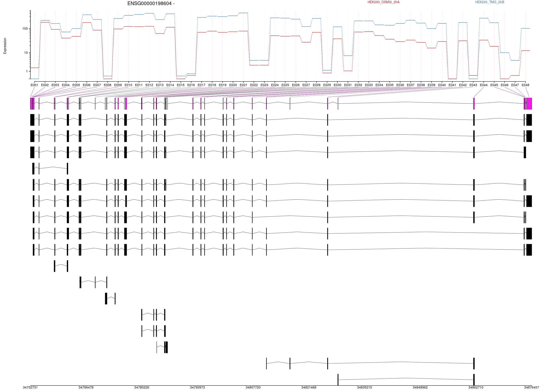The width and height of the screenshot is (557, 392).
Task: Click genomic coordinate 34848962
Action: tap(420, 388)
